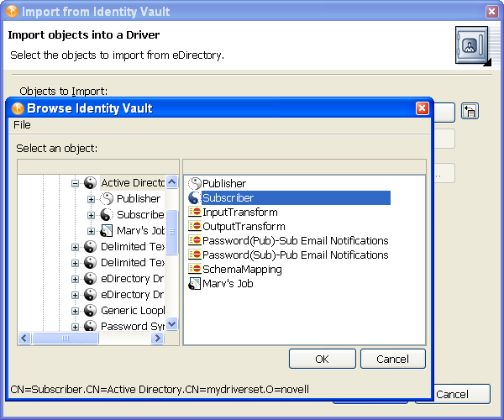This screenshot has height=420, width=504.
Task: Click the Publisher channel icon in tree
Action: pyautogui.click(x=107, y=199)
